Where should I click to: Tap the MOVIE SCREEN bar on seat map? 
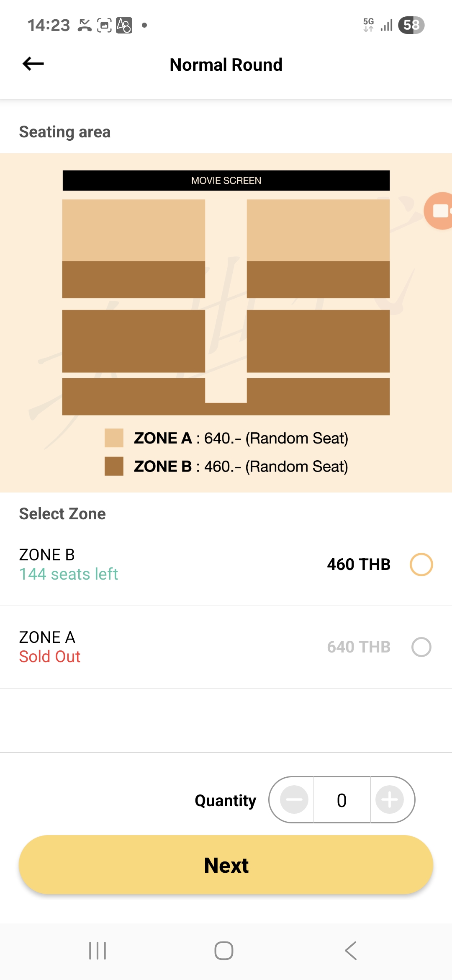coord(226,181)
